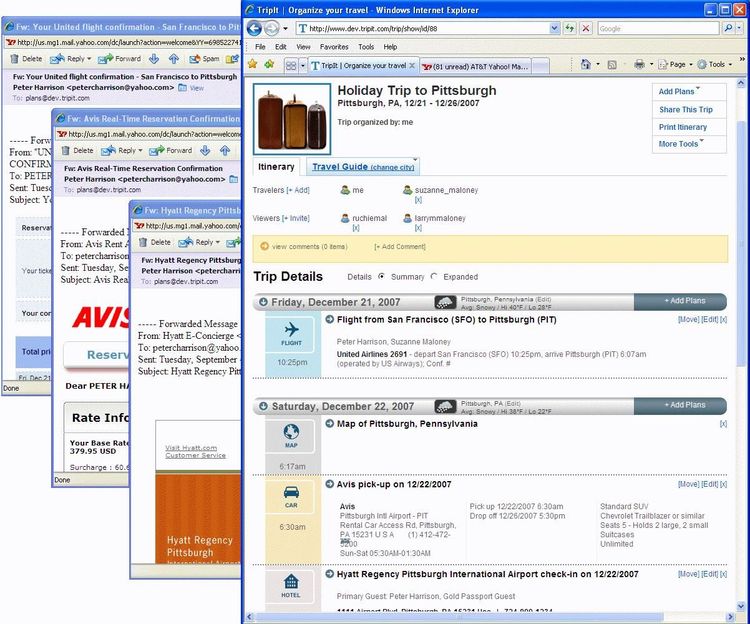Click the Stop loading icon
The image size is (750, 624).
click(585, 29)
